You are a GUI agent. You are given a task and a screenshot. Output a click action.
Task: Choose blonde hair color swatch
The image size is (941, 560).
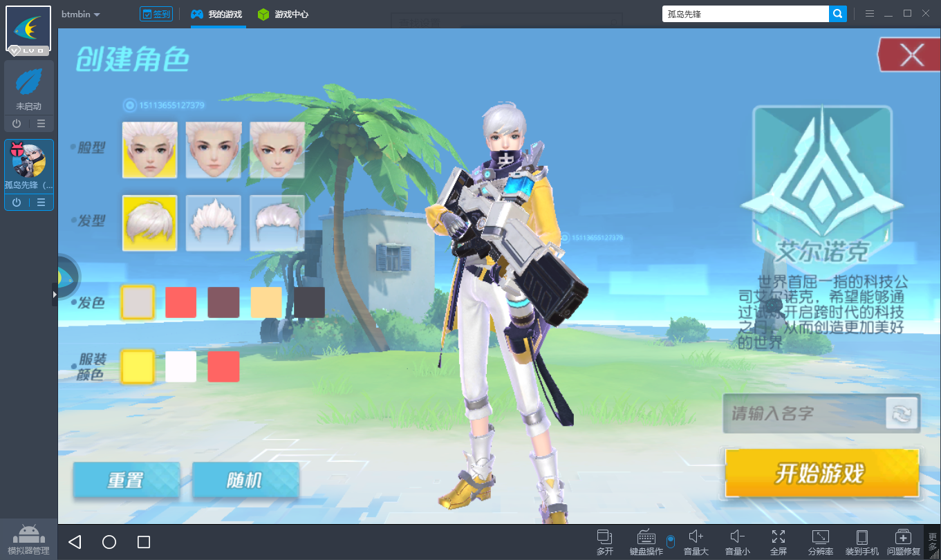point(266,302)
